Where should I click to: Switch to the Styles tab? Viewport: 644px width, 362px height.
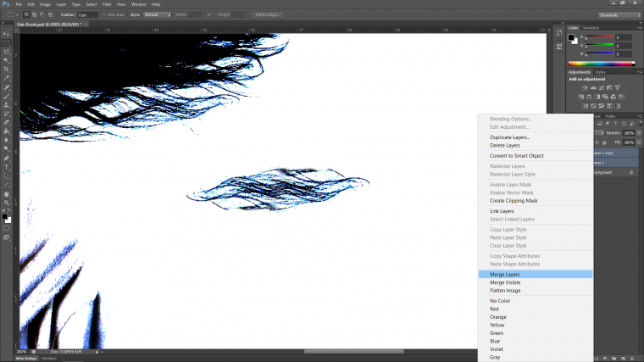600,72
